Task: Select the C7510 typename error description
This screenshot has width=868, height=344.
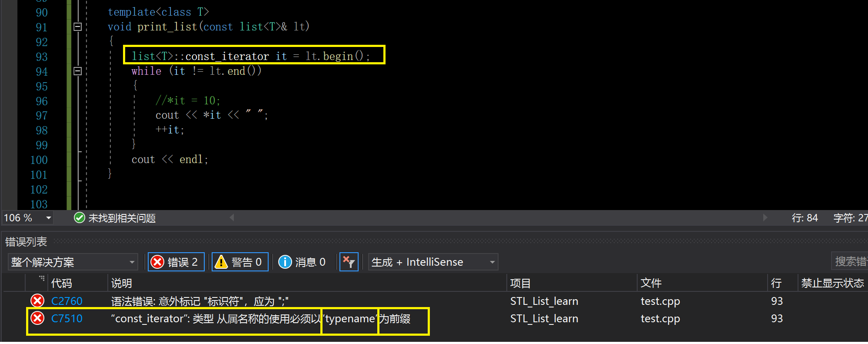Action: click(x=261, y=319)
